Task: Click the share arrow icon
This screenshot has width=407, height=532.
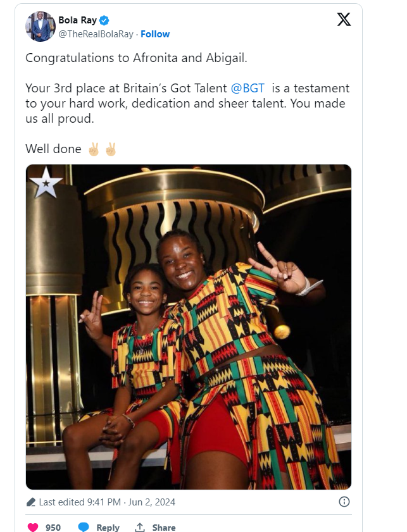Action: tap(140, 527)
